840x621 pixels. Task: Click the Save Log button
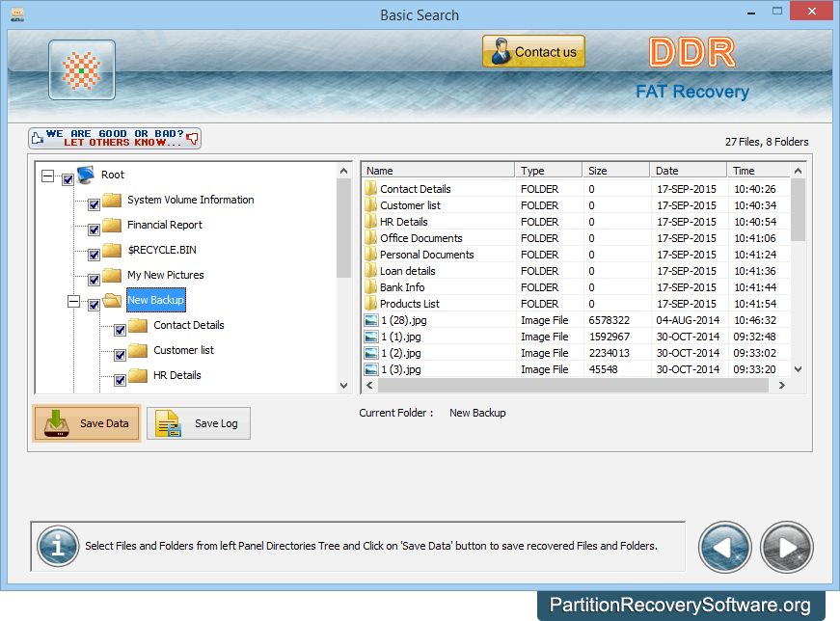tap(199, 423)
